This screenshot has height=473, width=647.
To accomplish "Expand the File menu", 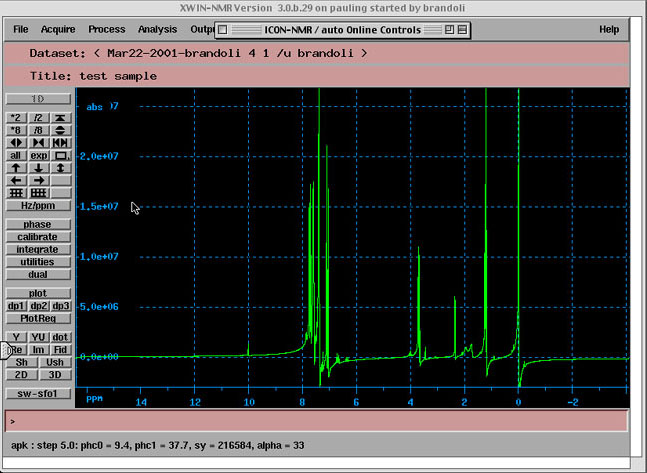I will pos(21,30).
